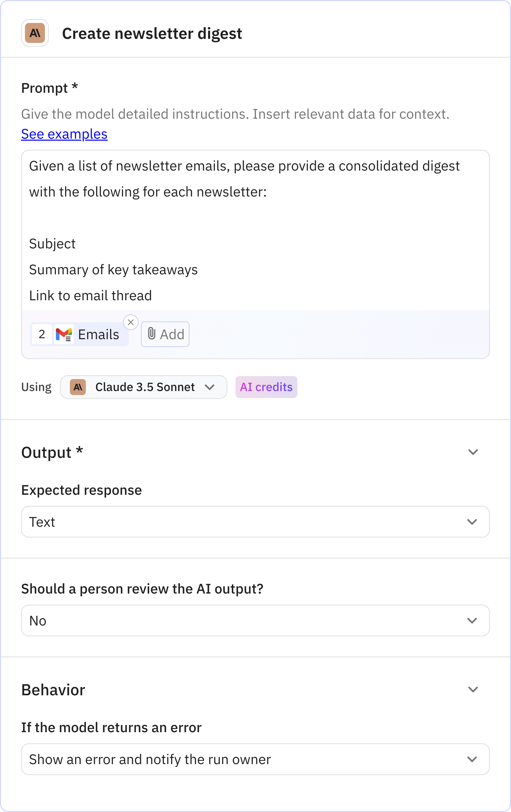
Task: Open the Claude 3.5 Sonnet model dropdown
Action: tap(144, 387)
